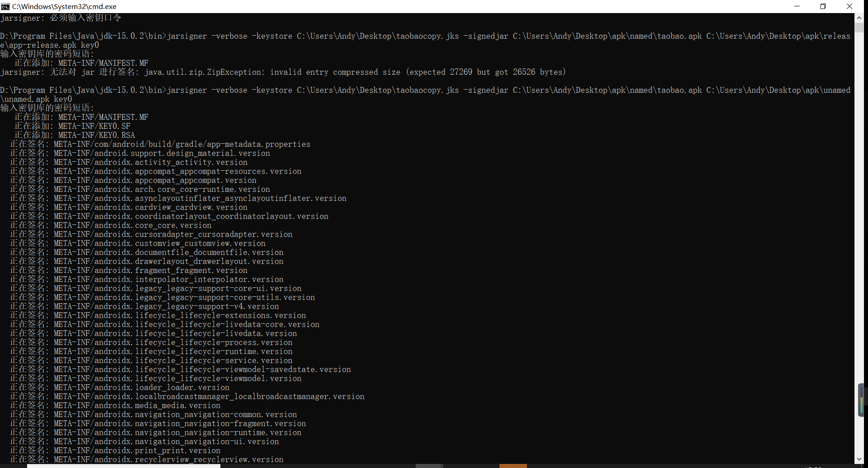Click the legacy-support-core-ui.version line
Image resolution: width=868 pixels, height=468 pixels.
click(156, 288)
